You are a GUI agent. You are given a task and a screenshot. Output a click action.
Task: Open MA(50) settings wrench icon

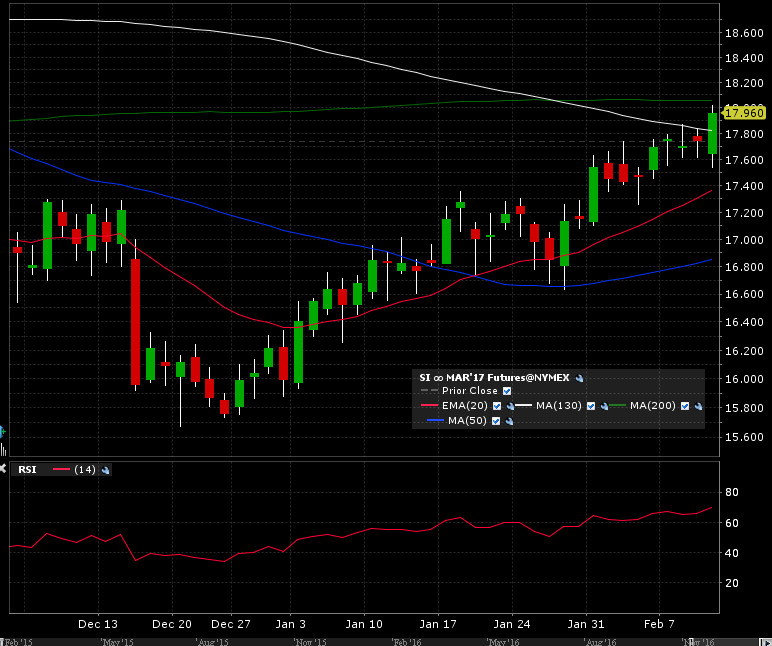(x=509, y=421)
